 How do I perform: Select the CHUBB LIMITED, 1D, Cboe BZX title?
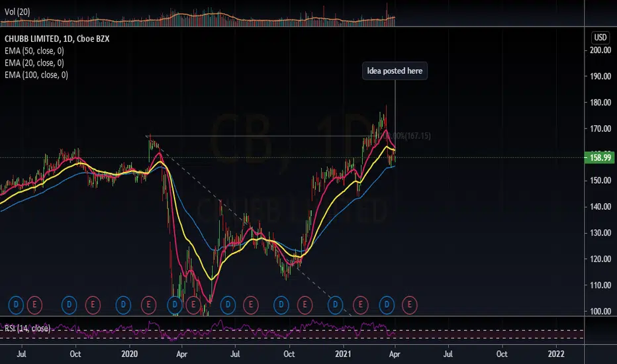[x=57, y=38]
